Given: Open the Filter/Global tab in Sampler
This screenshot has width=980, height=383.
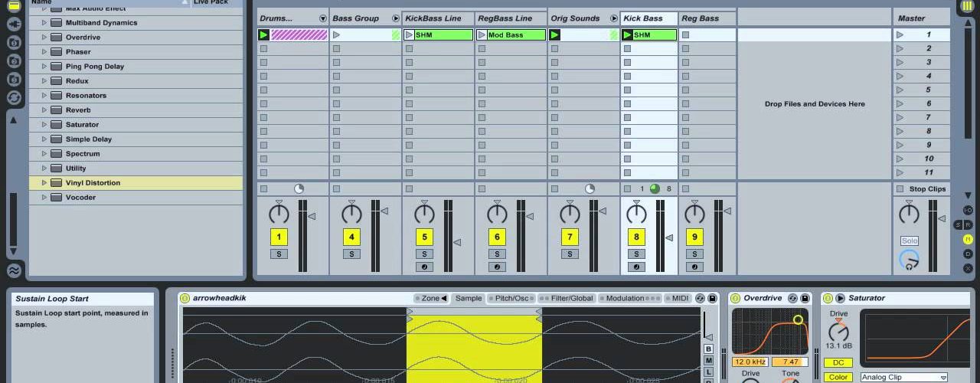Looking at the screenshot, I should coord(567,299).
